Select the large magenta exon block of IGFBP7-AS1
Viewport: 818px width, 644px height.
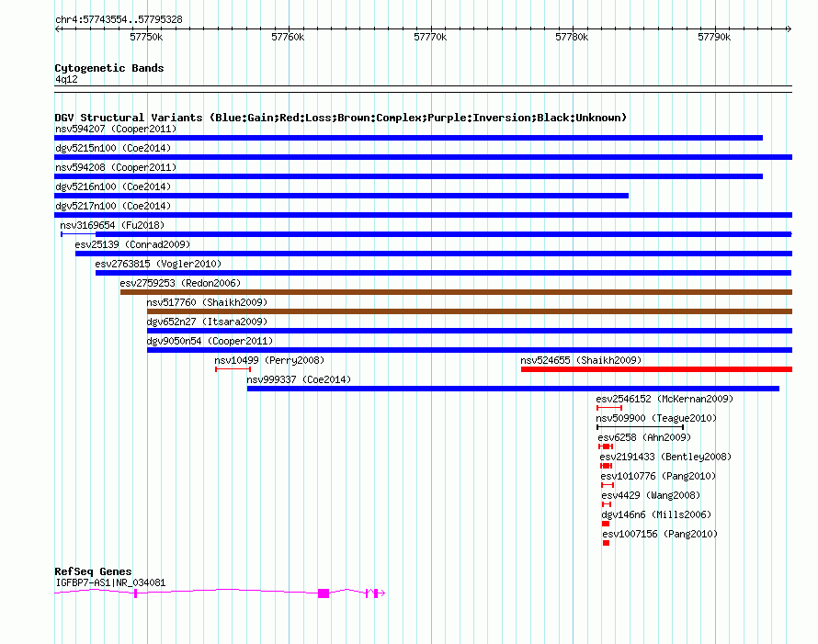(x=324, y=593)
